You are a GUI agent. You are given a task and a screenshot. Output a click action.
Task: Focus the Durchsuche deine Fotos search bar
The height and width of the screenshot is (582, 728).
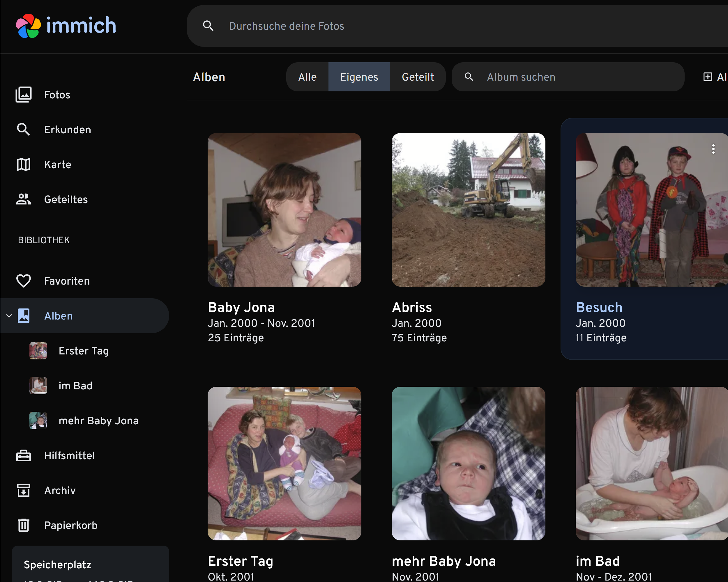[x=439, y=26]
